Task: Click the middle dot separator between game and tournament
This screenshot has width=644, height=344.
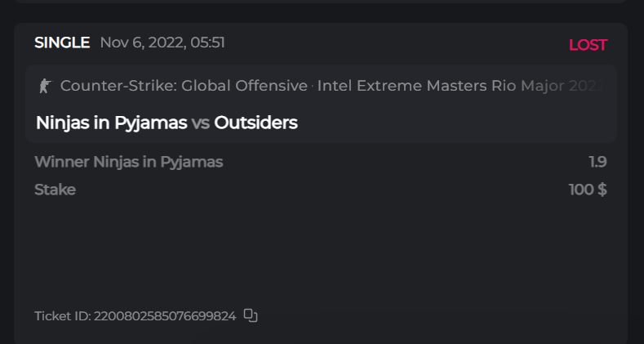Action: tap(313, 86)
